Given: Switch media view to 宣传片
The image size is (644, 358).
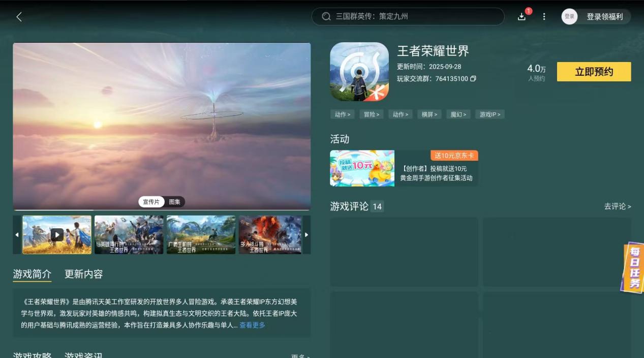Looking at the screenshot, I should click(151, 201).
